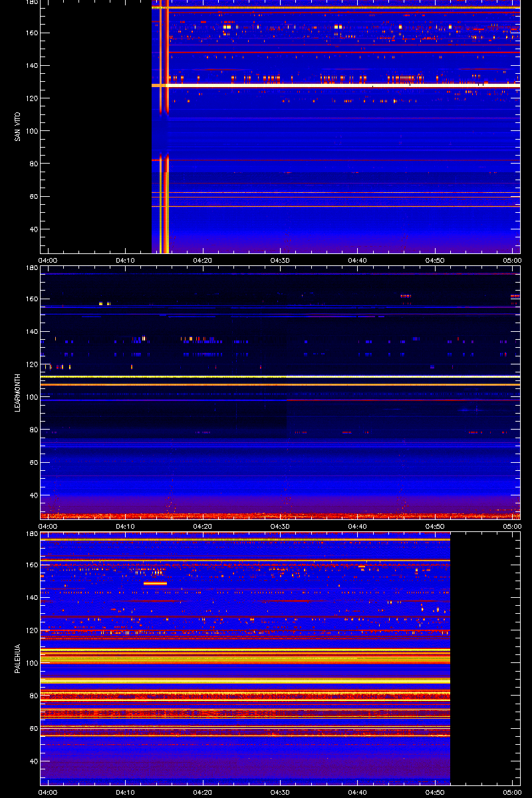
Task: Pick the 140 tick on the Learmonth axis
Action: pos(31,332)
